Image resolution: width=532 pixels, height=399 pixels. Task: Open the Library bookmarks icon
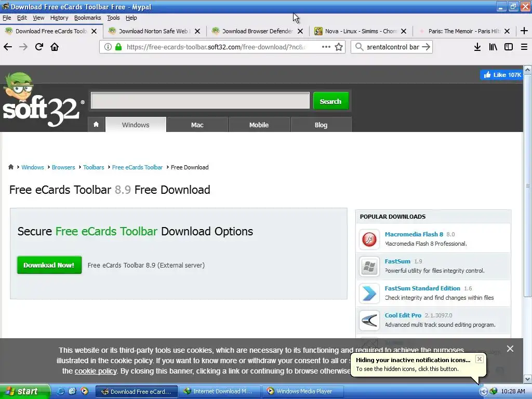click(x=493, y=47)
